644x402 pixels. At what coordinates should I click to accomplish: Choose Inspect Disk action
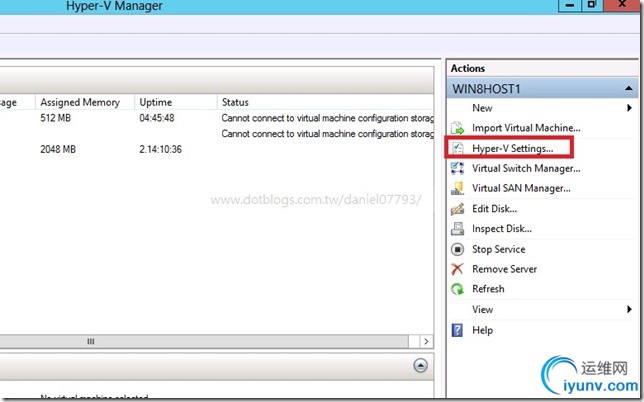502,228
